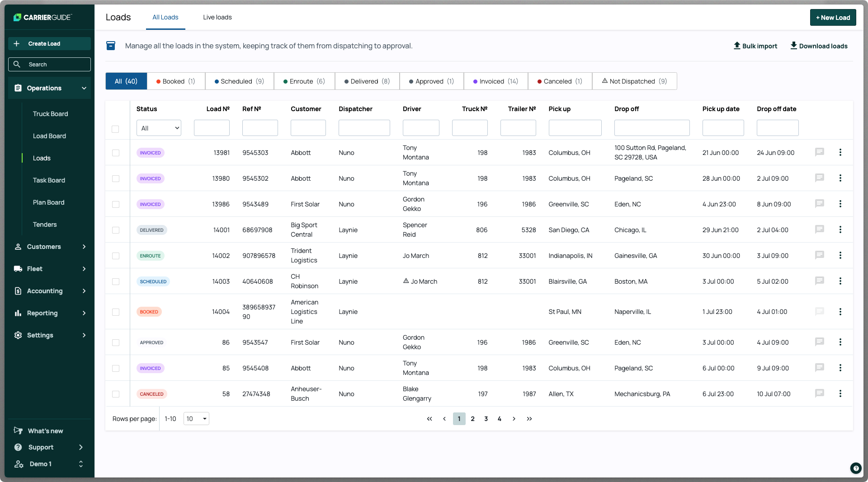Open comment icon for load 13981

[819, 152]
